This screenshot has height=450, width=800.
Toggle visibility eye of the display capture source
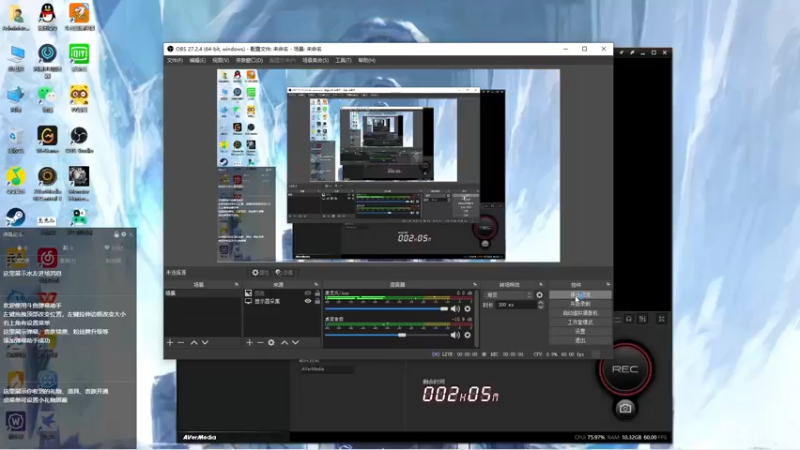coord(308,301)
